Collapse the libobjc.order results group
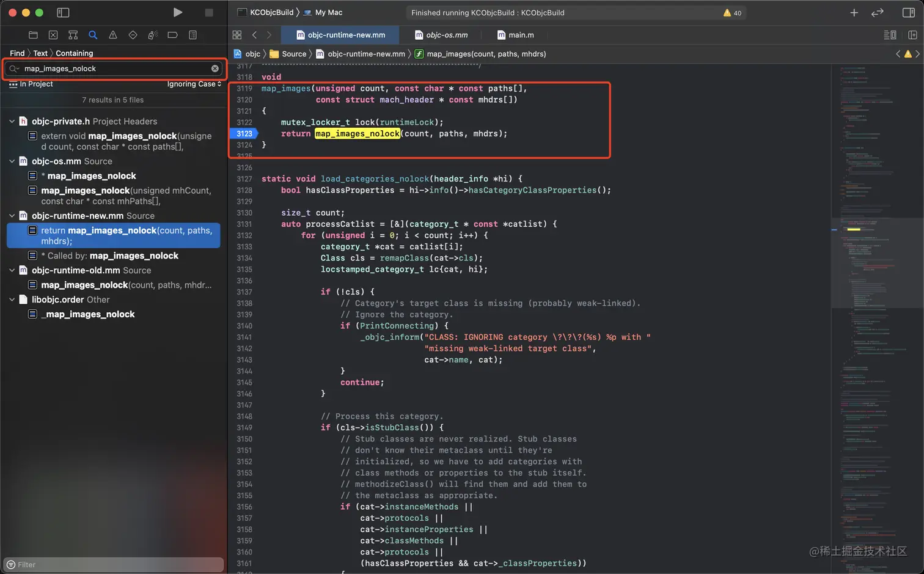Image resolution: width=924 pixels, height=574 pixels. [x=12, y=299]
